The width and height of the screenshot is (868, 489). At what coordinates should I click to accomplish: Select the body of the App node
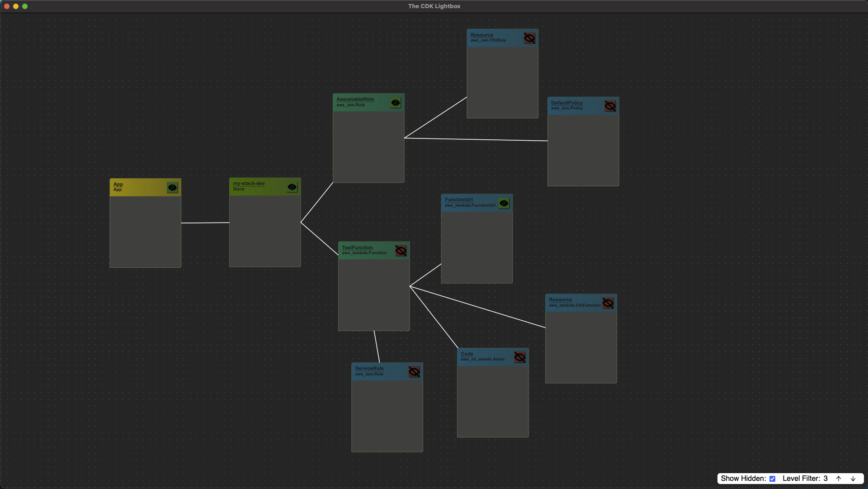(x=145, y=232)
